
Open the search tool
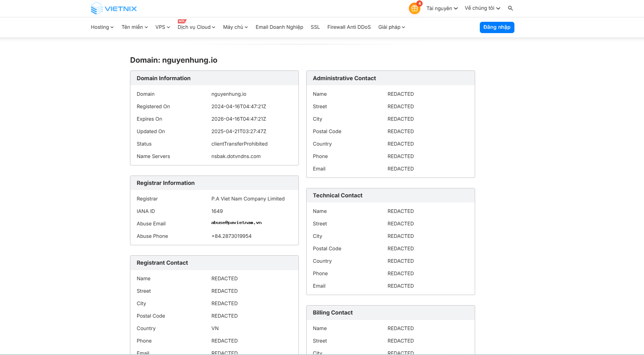click(511, 8)
